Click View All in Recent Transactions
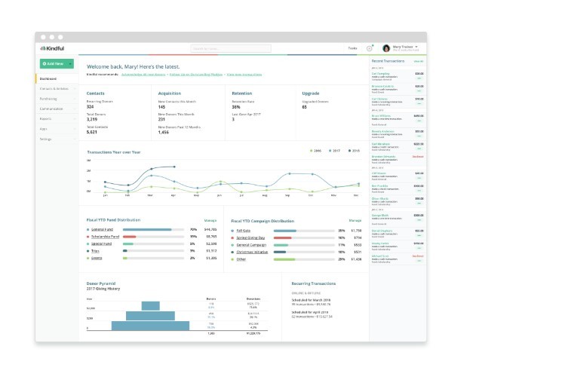 [x=418, y=60]
